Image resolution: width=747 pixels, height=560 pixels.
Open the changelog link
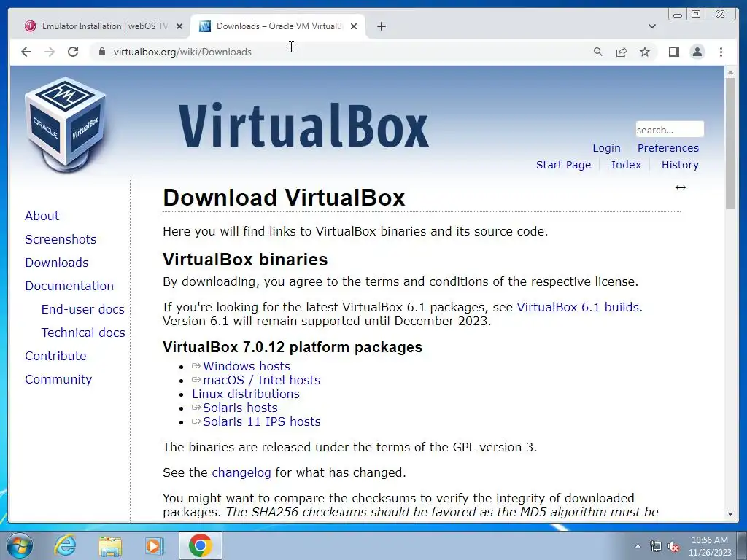[241, 472]
